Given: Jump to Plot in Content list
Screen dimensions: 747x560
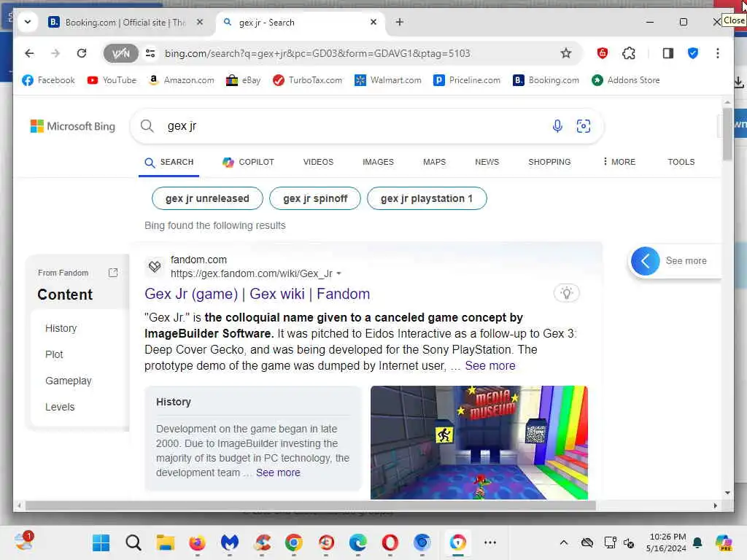Looking at the screenshot, I should (x=54, y=354).
